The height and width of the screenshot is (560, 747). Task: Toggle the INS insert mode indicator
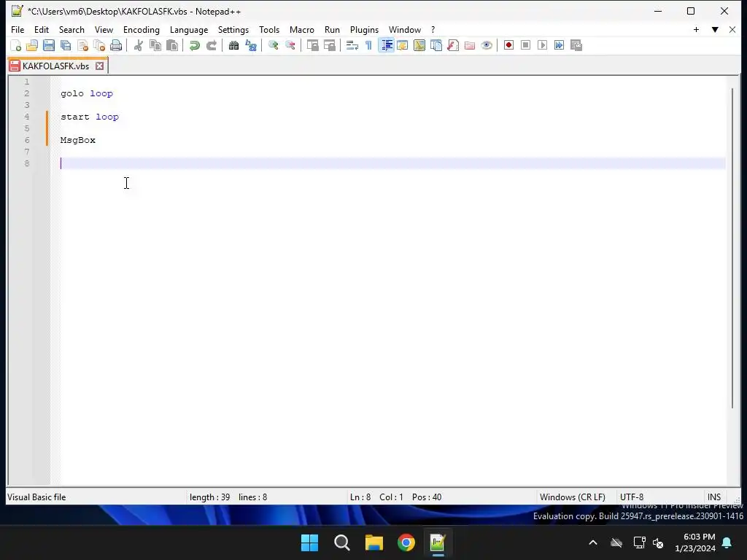pyautogui.click(x=714, y=497)
